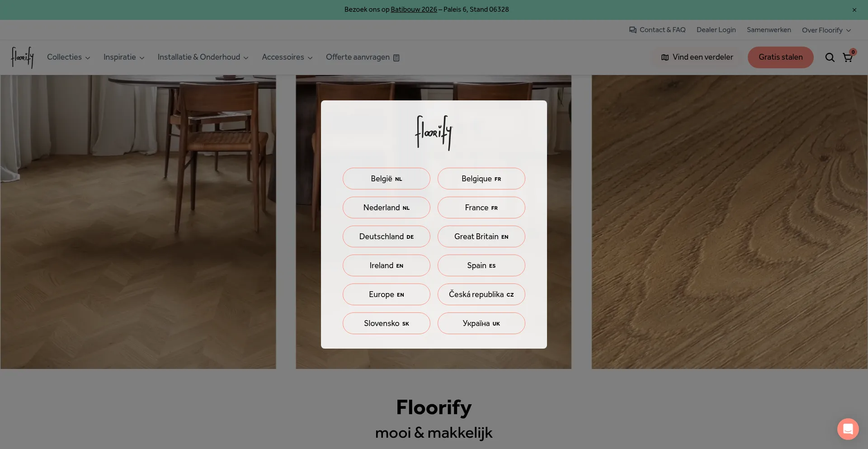Screen dimensions: 868x449
Task: Click the Floorify logo in the header
Action: pos(22,57)
